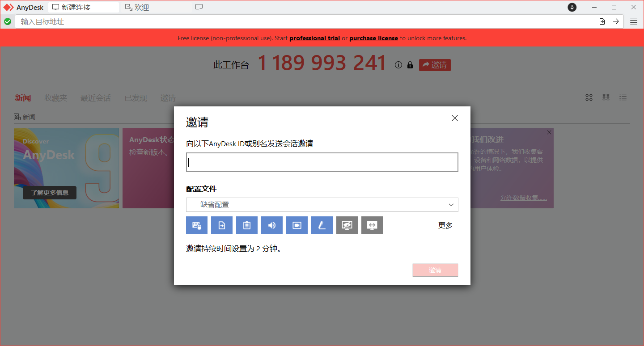Switch to the 欢迎 tab
The width and height of the screenshot is (644, 346).
tap(157, 7)
